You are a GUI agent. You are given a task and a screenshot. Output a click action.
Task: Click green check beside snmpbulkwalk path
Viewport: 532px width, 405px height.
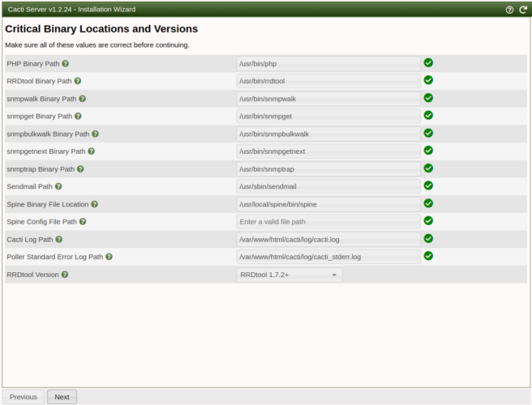[x=428, y=133]
